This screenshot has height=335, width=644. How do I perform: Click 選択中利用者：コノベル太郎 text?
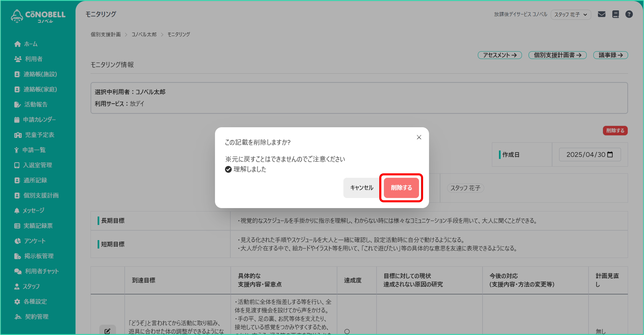click(x=130, y=92)
